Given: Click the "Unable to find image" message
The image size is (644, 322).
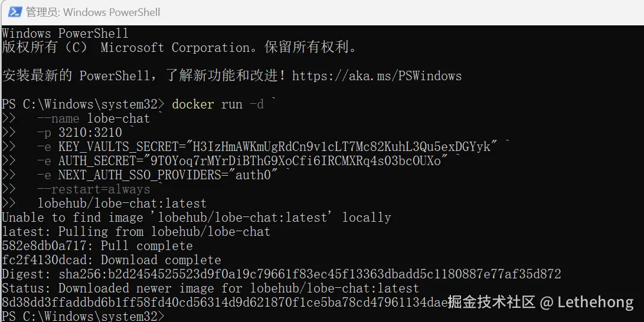Looking at the screenshot, I should click(x=196, y=218).
